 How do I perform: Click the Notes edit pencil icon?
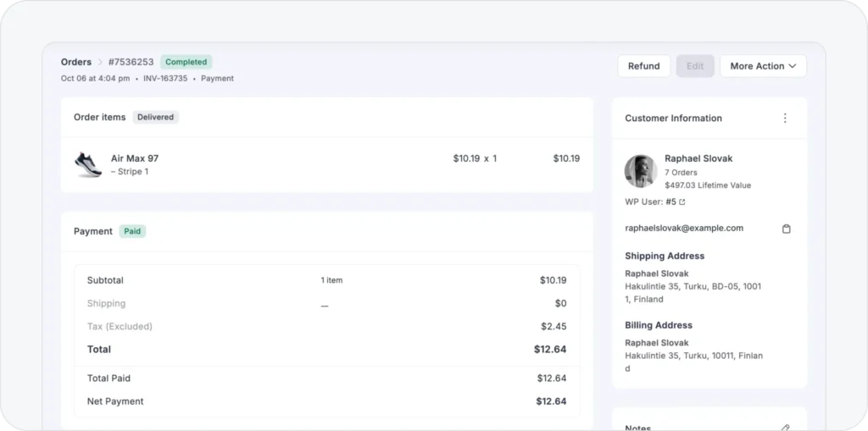click(x=786, y=427)
